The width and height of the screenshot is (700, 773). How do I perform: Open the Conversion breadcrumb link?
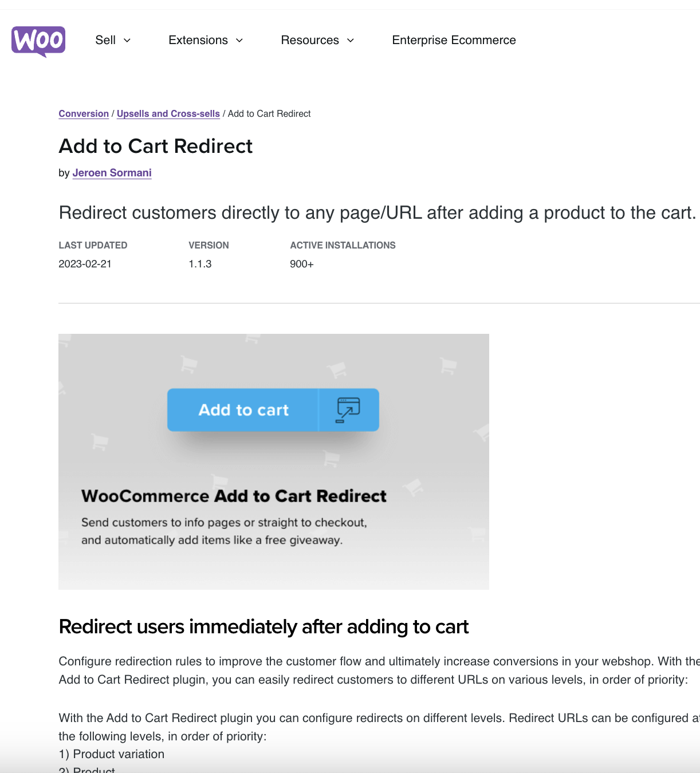pos(84,113)
